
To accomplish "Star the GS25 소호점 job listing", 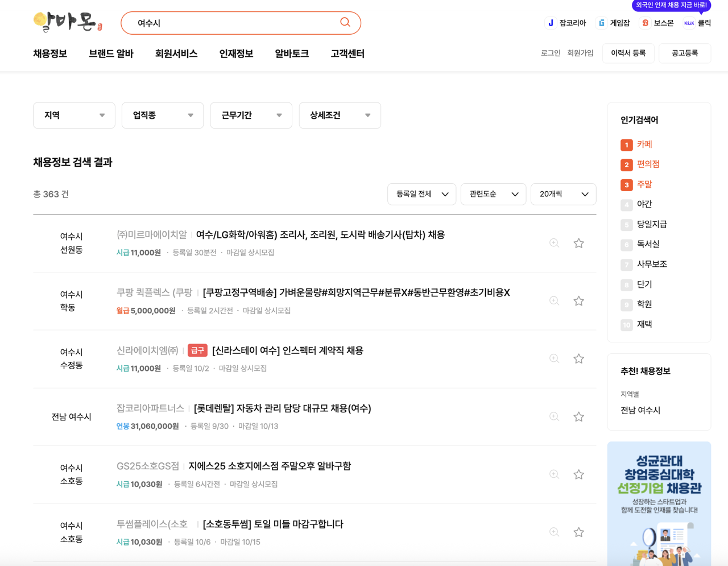I will 578,474.
